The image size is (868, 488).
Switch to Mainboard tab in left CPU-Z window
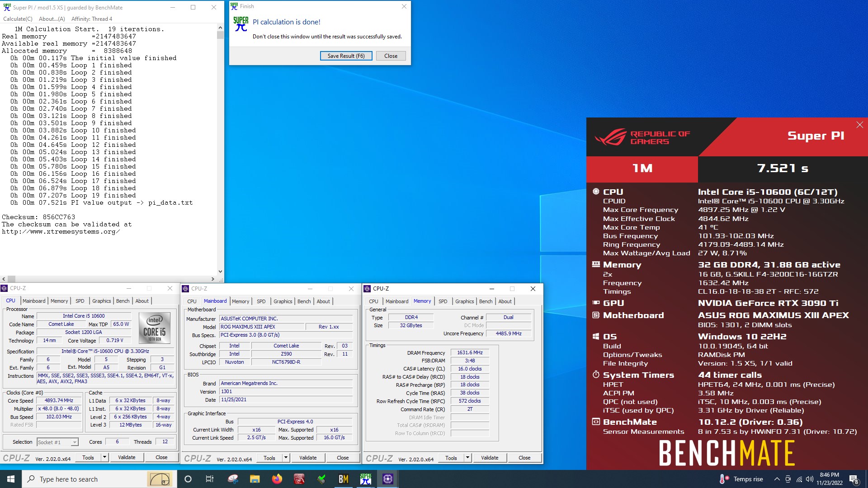tap(34, 301)
